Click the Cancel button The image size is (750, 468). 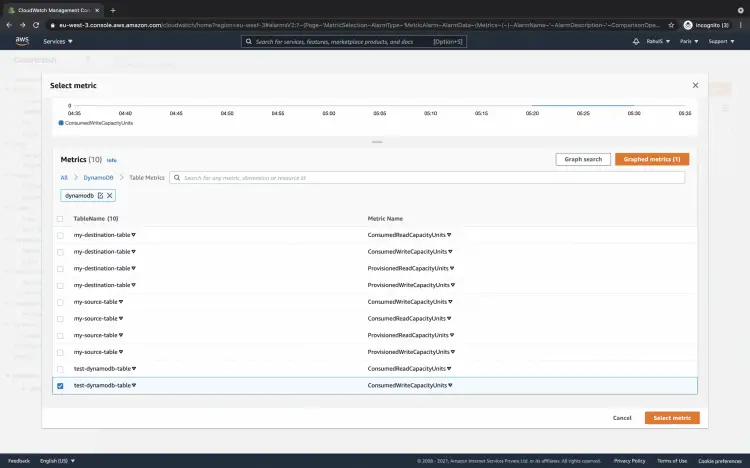(622, 418)
